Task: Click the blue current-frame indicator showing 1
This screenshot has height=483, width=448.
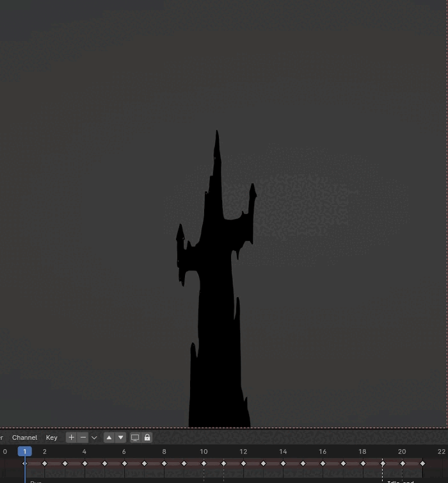Action: tap(24, 452)
